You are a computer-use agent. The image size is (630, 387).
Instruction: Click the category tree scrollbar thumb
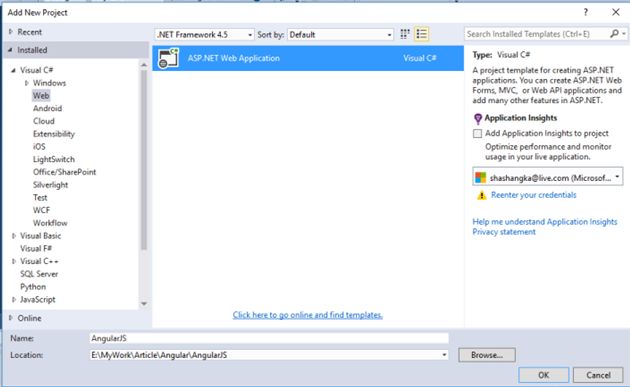click(x=144, y=160)
